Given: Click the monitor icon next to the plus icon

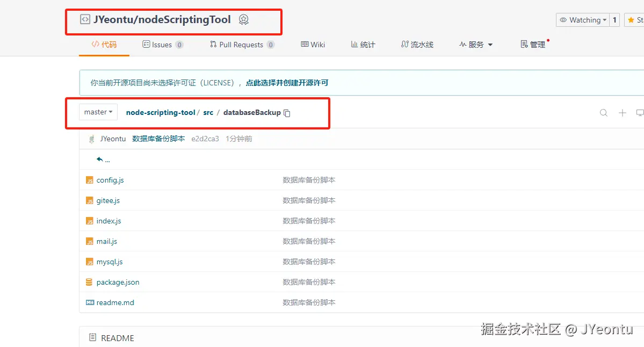Looking at the screenshot, I should tap(640, 112).
